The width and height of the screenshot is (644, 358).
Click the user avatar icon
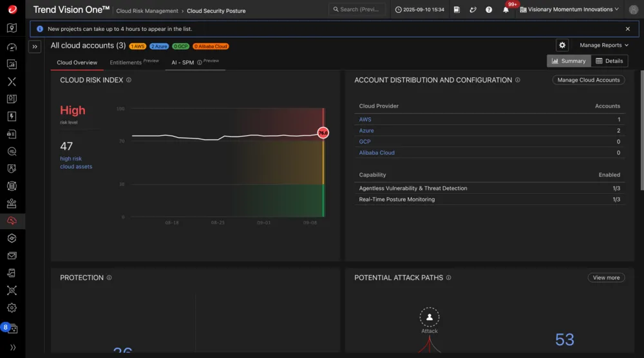pyautogui.click(x=633, y=10)
